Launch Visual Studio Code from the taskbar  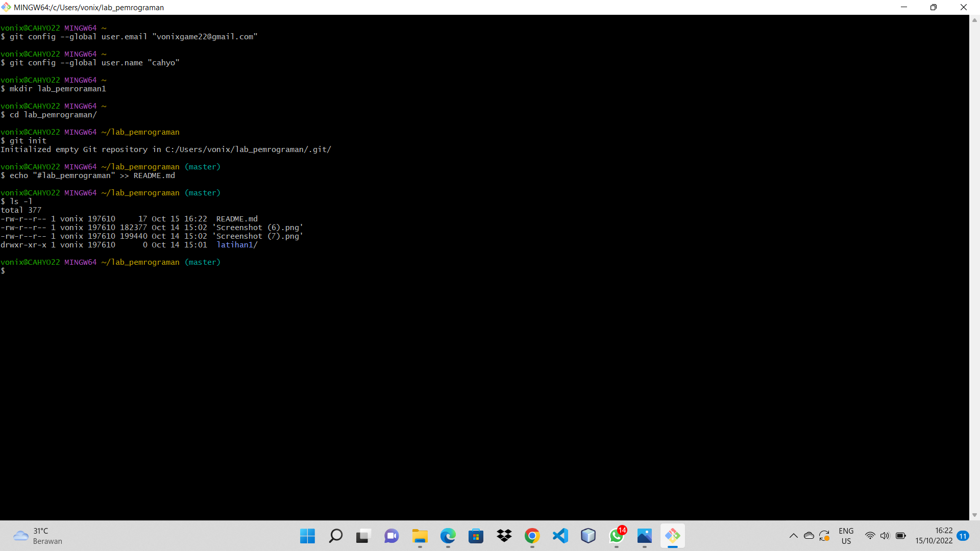pos(560,536)
